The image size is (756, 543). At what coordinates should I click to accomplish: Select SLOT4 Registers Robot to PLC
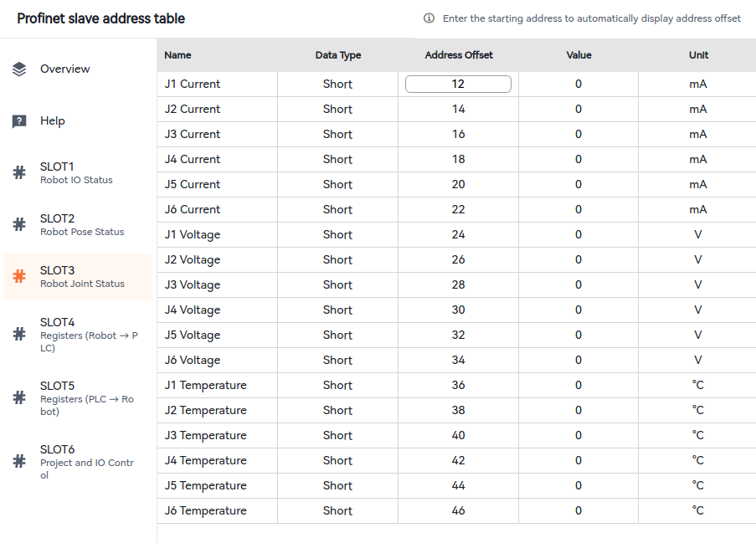click(x=88, y=335)
